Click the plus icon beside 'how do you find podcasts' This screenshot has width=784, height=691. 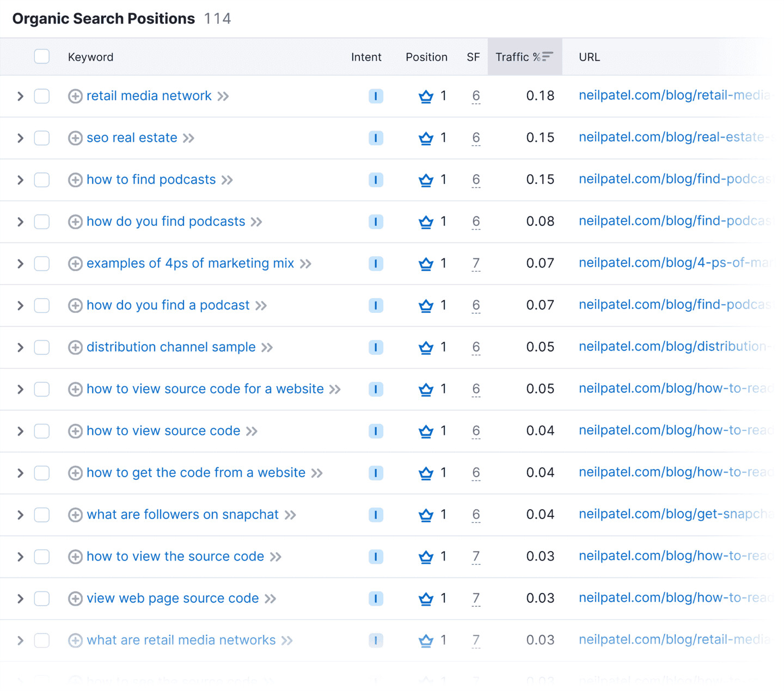point(75,222)
